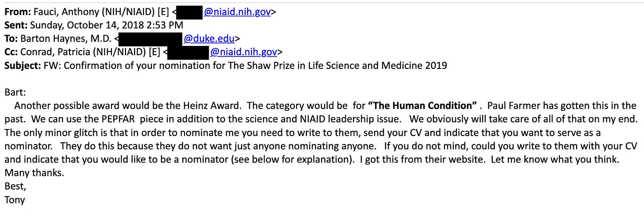Open the @niaid.nih.gov link in Cc line
Image resolution: width=644 pixels, height=220 pixels.
244,52
